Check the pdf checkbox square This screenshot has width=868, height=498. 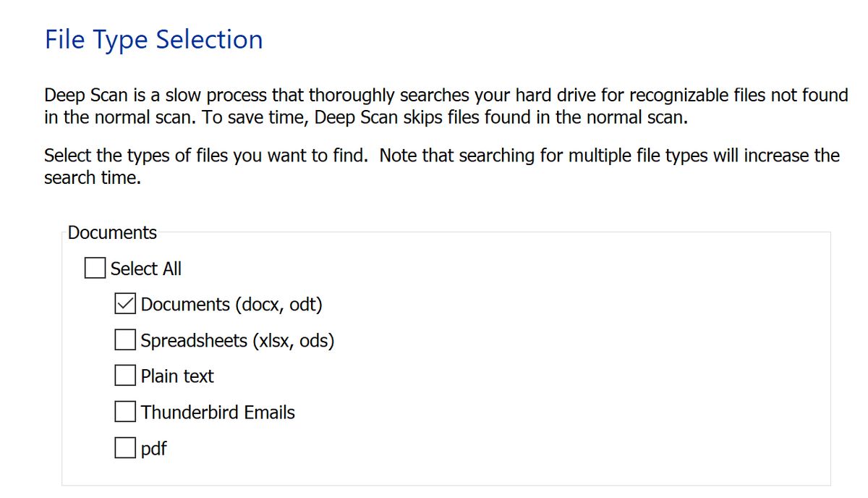[125, 449]
